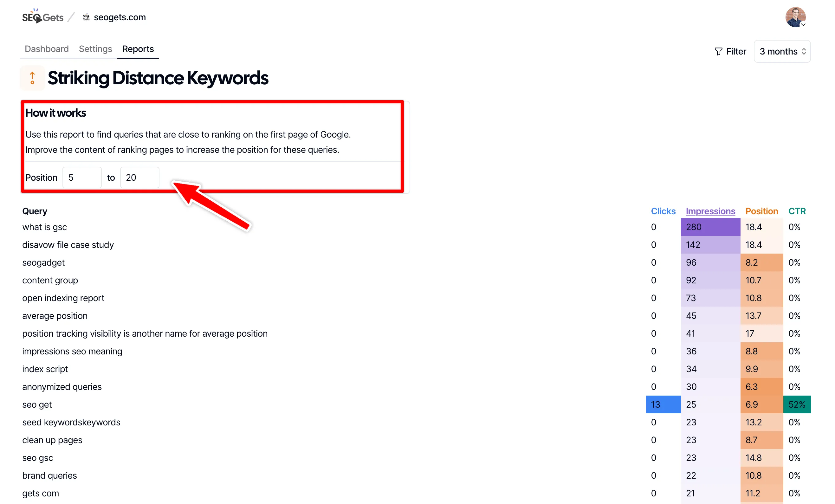Select the Reports tab
The height and width of the screenshot is (504, 835).
(138, 49)
